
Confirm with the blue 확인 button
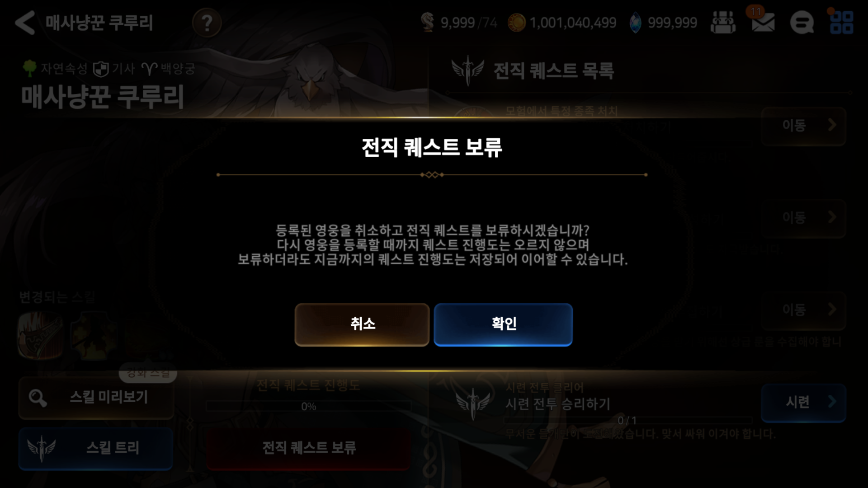click(503, 324)
